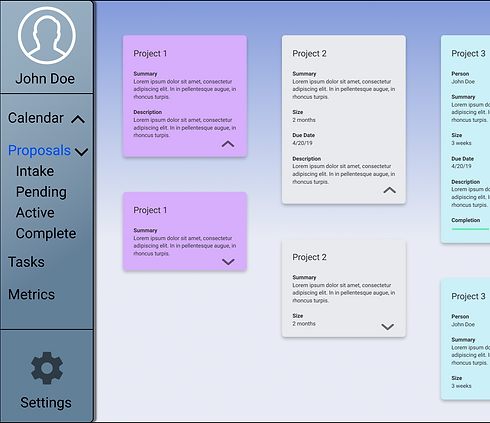The width and height of the screenshot is (490, 423).
Task: Click the Settings label
Action: click(46, 403)
